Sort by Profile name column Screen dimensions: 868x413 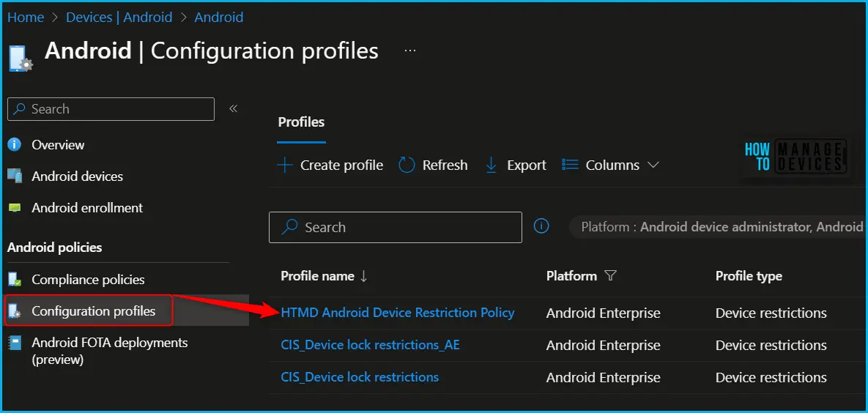pyautogui.click(x=317, y=276)
